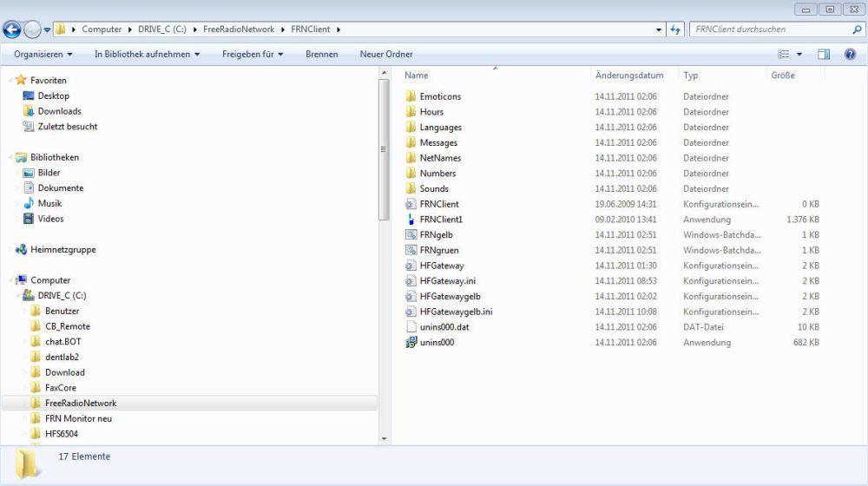Select the FRNClient configuration file icon
This screenshot has height=486, width=868.
[x=411, y=204]
